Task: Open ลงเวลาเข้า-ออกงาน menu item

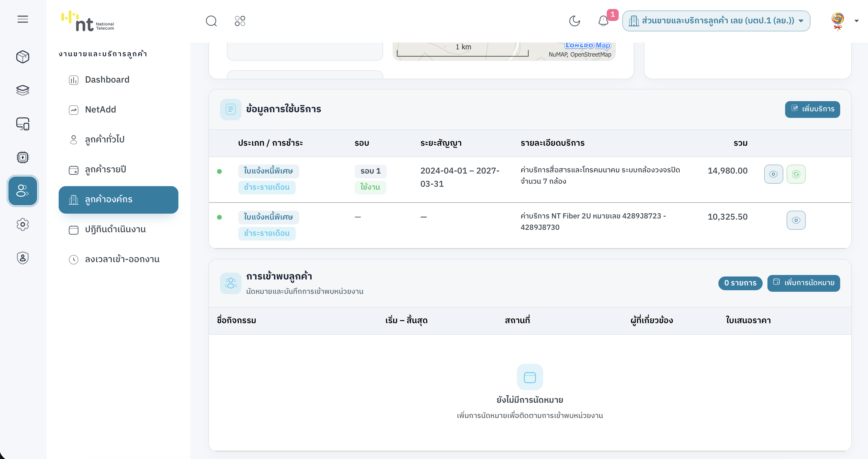Action: coord(118,260)
